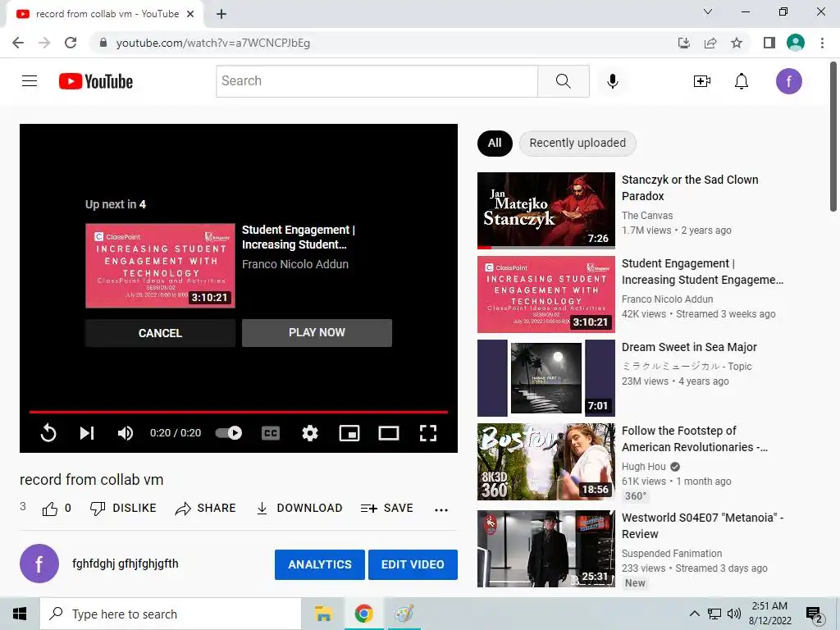The image size is (840, 630).
Task: Share this page icon in address bar
Action: click(710, 43)
